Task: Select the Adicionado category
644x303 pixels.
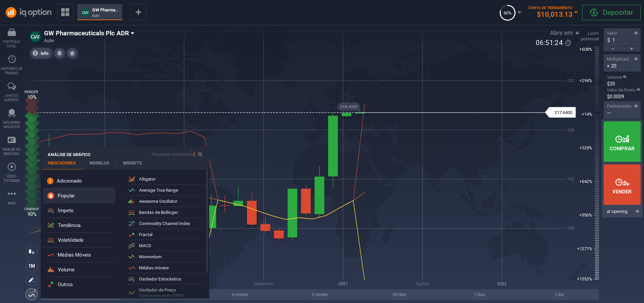Action: click(79, 181)
